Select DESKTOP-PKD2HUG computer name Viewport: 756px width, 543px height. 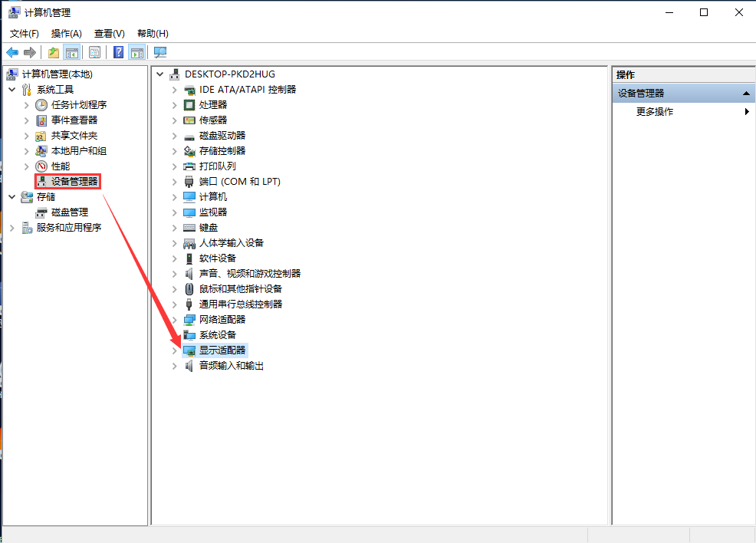pos(229,74)
